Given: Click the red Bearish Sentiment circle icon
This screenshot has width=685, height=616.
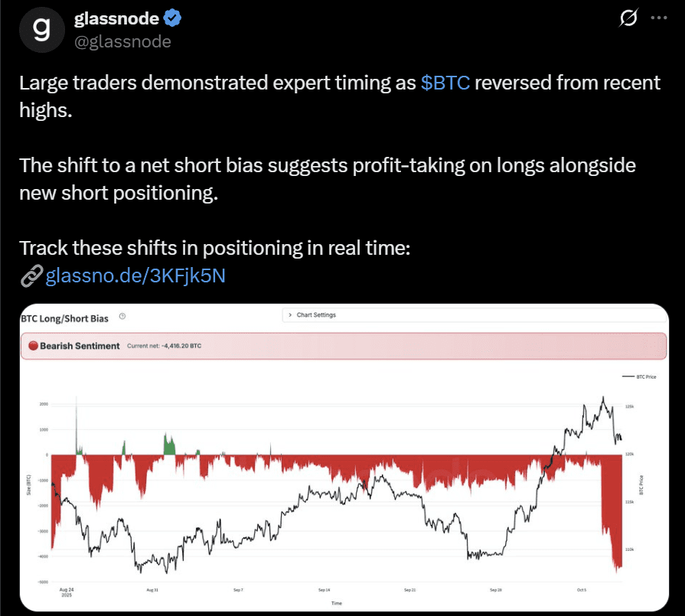Looking at the screenshot, I should (33, 346).
